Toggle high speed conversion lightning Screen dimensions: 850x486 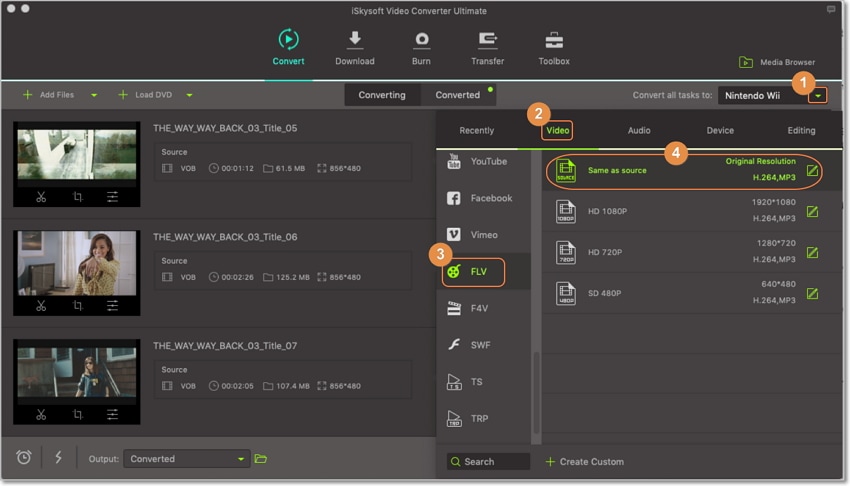[x=59, y=458]
